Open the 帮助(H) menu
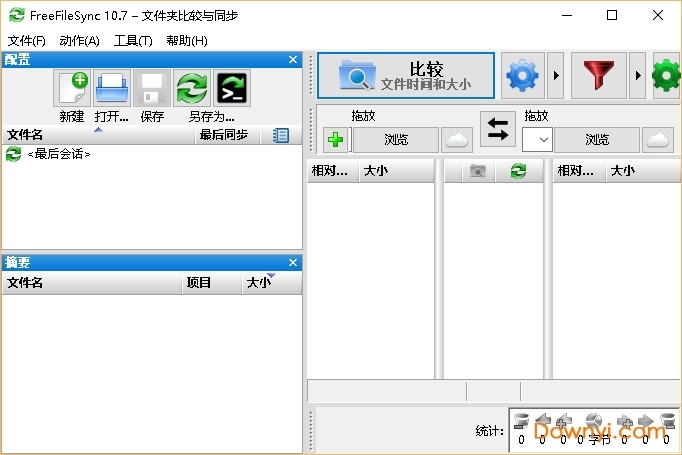The image size is (682, 455). pyautogui.click(x=187, y=41)
